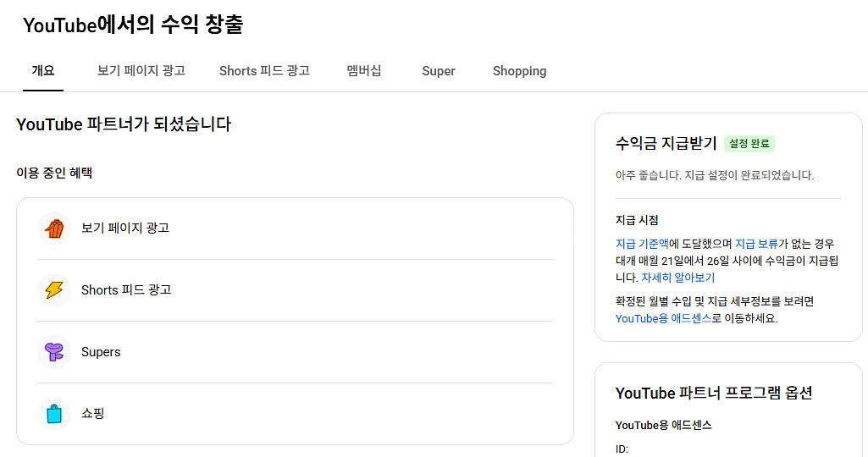The width and height of the screenshot is (868, 457).
Task: Click the blue 쇼핑 shopping bag icon
Action: [x=54, y=414]
